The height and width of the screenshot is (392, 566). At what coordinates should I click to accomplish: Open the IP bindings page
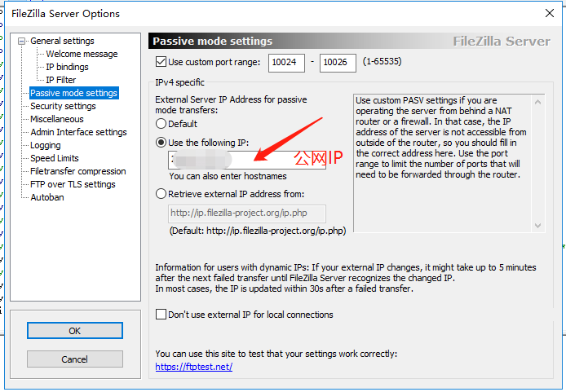(x=67, y=67)
